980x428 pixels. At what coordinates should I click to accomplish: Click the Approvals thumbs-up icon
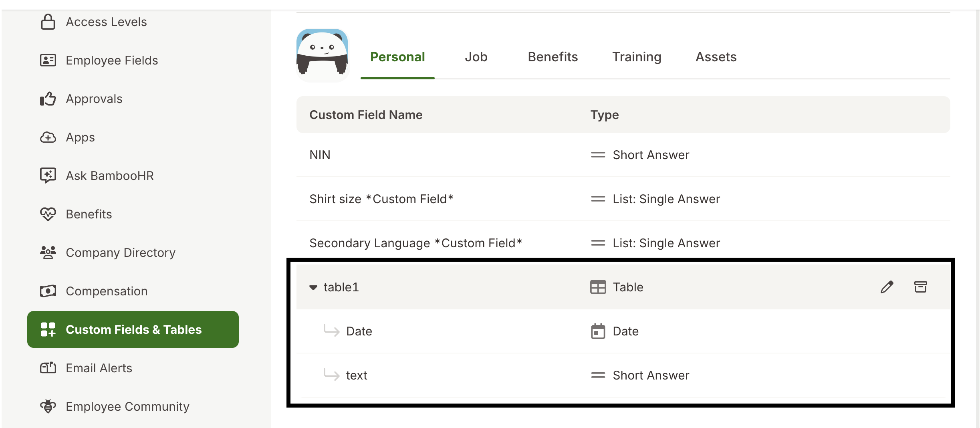pos(48,99)
